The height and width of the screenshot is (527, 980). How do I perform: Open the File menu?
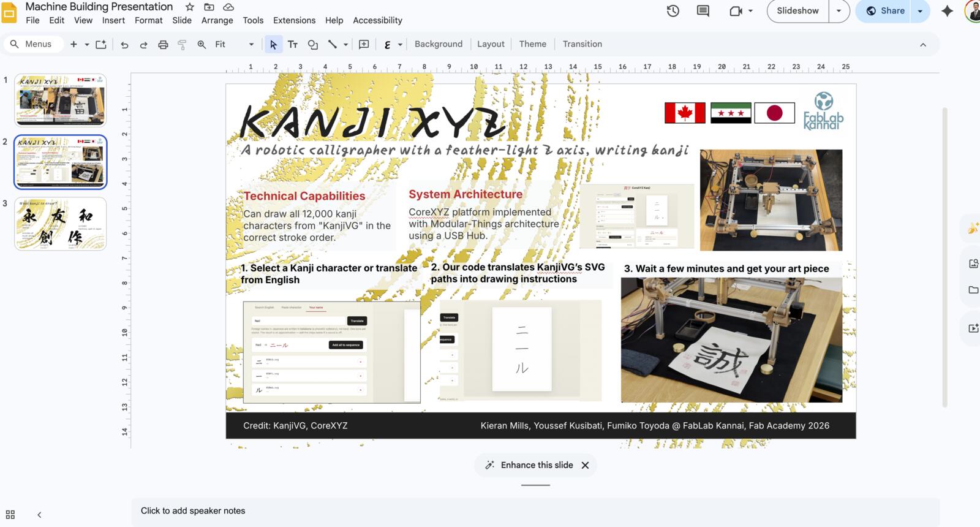tap(32, 20)
